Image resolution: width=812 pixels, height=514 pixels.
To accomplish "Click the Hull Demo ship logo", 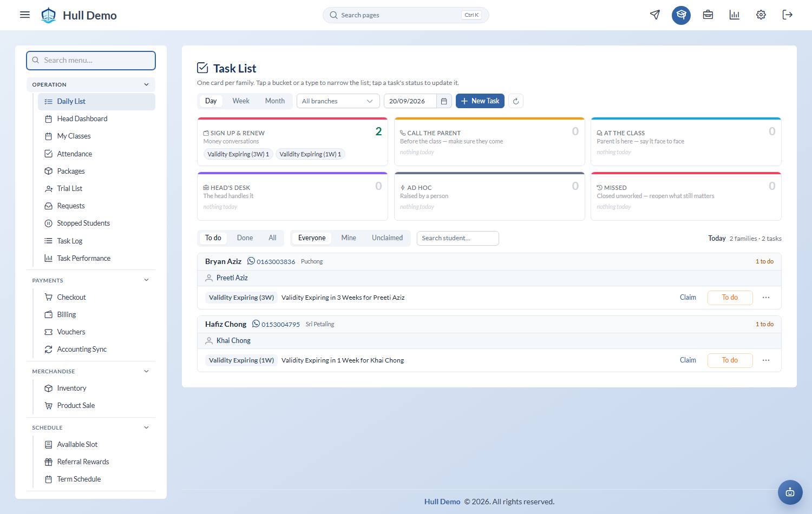I will tap(49, 15).
